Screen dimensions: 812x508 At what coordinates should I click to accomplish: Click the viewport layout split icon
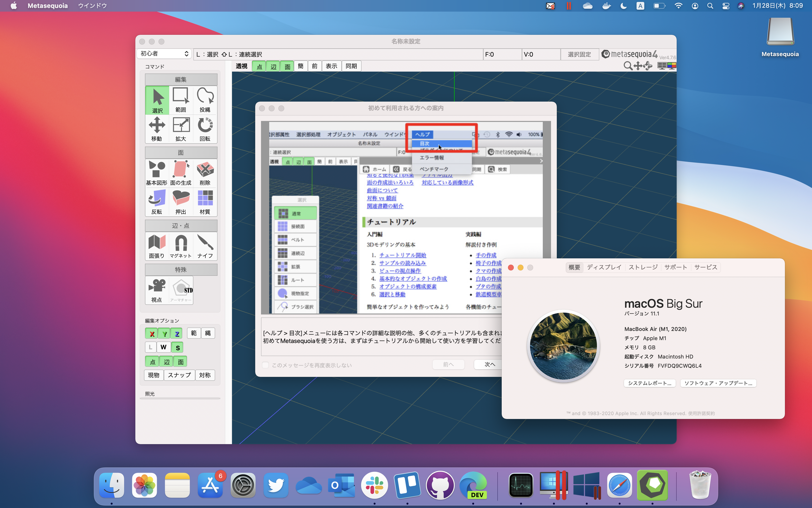(x=662, y=66)
